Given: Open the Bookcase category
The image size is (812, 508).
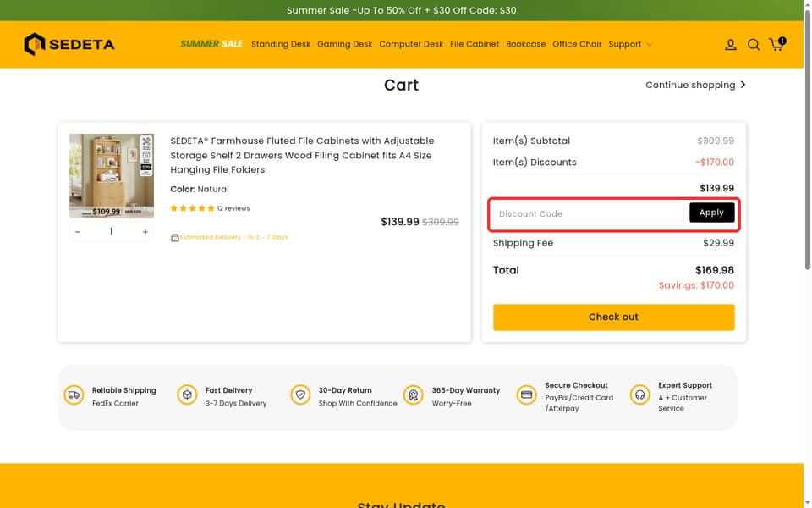Looking at the screenshot, I should [525, 44].
